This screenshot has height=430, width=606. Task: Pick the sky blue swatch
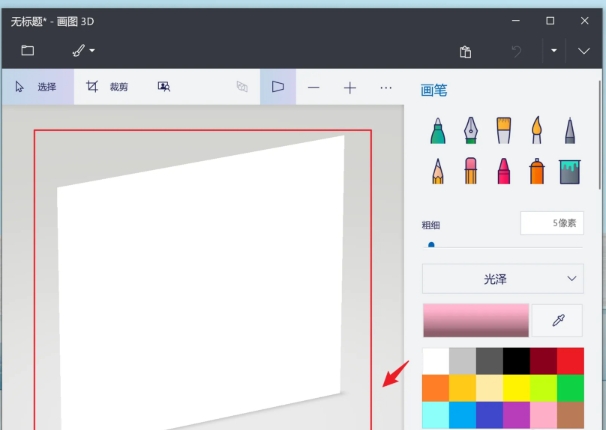(x=463, y=415)
